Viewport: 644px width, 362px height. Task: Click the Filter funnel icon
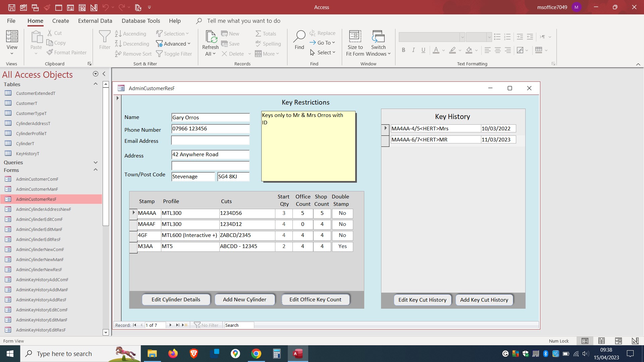105,40
